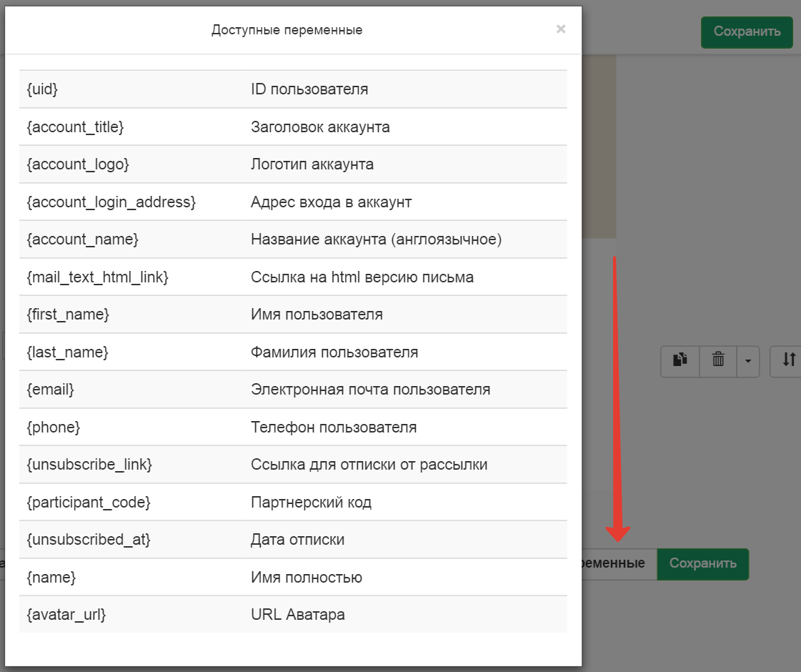This screenshot has height=672, width=801.
Task: Select the {participant_code} variable
Action: pos(89,503)
